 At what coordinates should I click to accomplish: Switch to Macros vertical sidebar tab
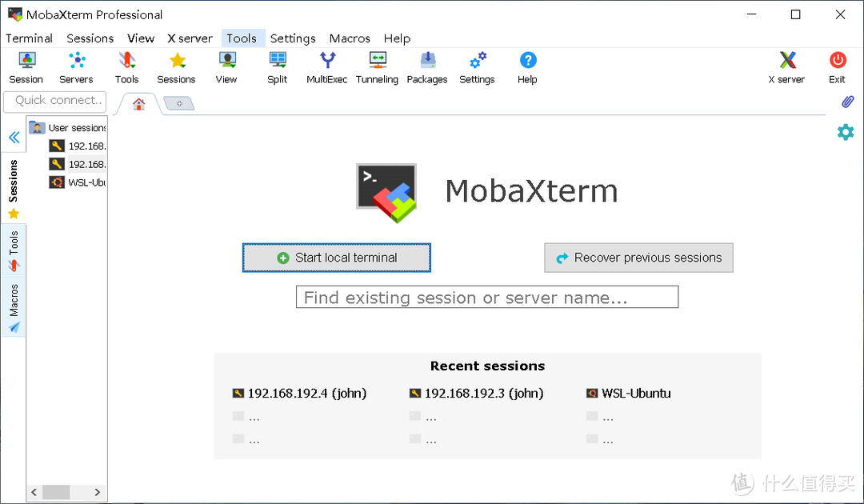(x=14, y=307)
